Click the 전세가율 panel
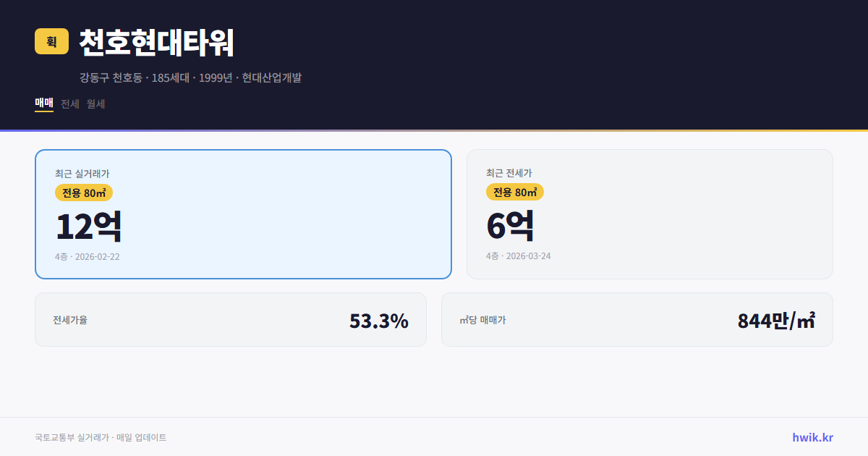Screen dimensions: 868x456 [x=231, y=319]
